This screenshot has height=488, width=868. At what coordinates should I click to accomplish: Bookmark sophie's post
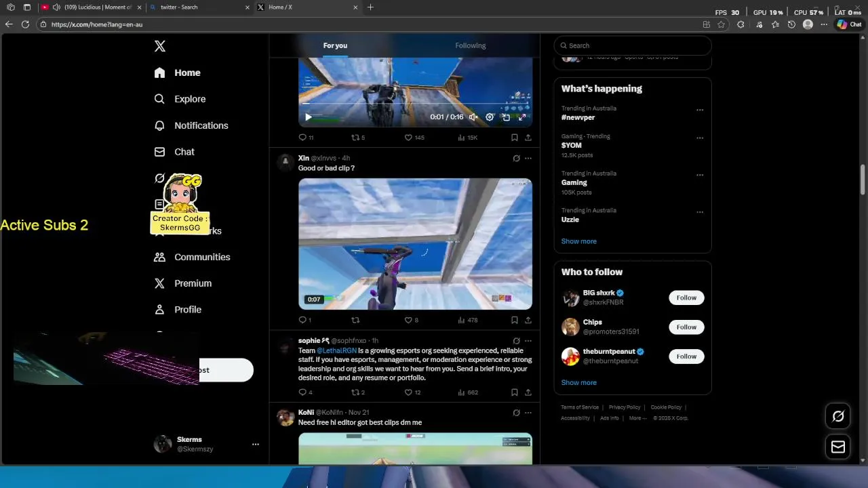pyautogui.click(x=515, y=392)
